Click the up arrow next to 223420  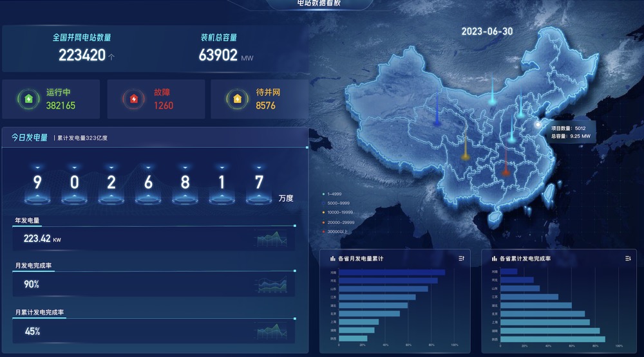coord(112,57)
